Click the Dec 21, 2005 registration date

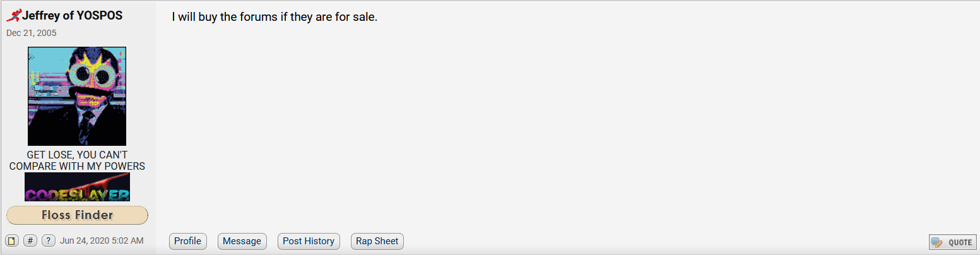[x=31, y=33]
